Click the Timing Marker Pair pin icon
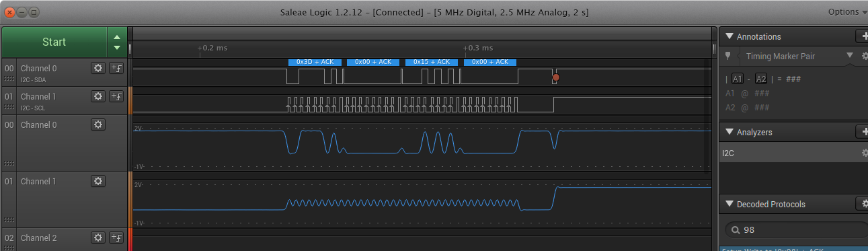 [727, 56]
